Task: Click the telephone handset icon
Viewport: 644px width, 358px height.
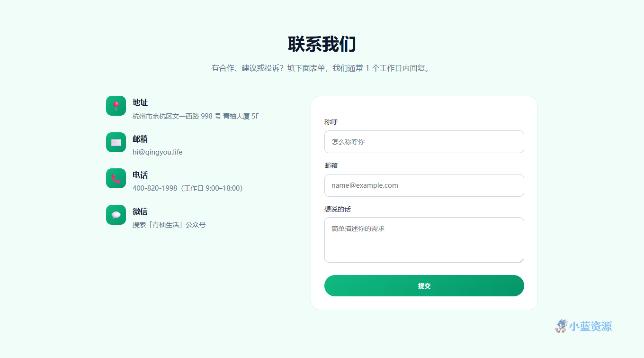Action: pyautogui.click(x=116, y=178)
